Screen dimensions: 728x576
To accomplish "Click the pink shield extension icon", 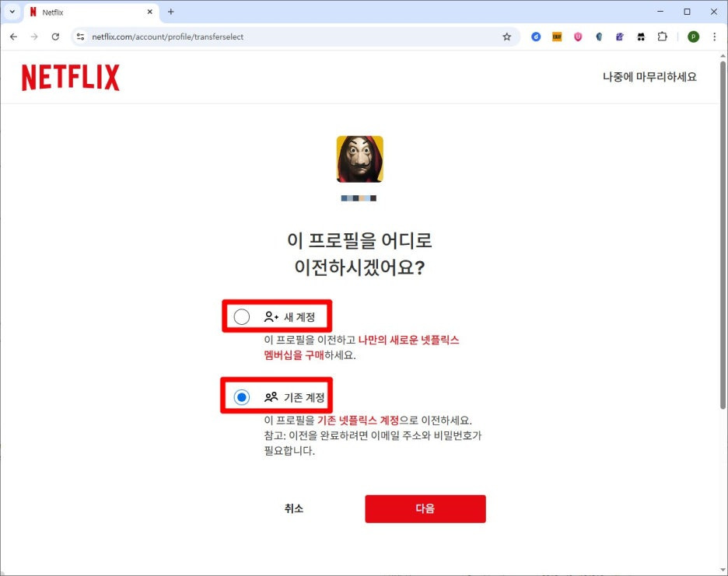I will 578,37.
